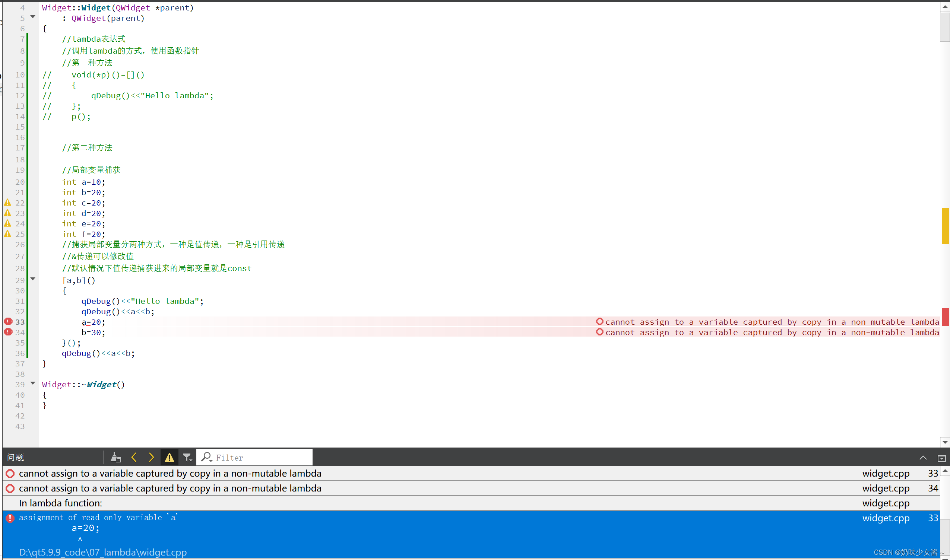Click editor scrollbar down arrow
The image size is (950, 560).
pyautogui.click(x=945, y=442)
